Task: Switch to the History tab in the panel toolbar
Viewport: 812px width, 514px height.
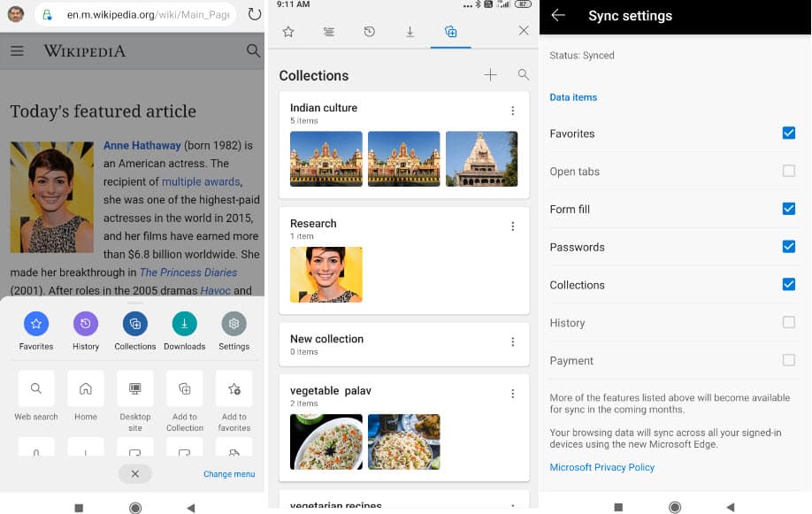Action: point(369,31)
